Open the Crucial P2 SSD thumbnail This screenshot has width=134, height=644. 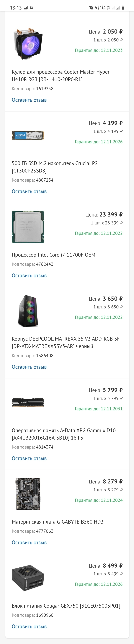(28, 135)
